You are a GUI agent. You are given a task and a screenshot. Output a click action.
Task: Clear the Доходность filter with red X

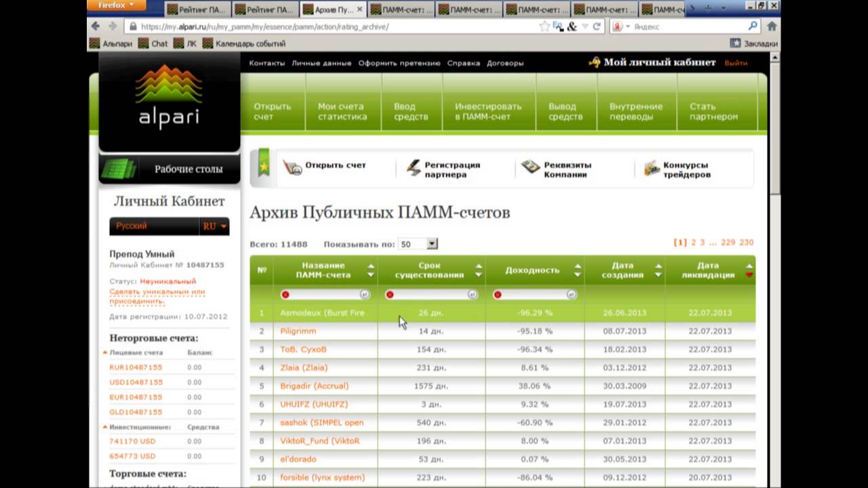point(498,295)
